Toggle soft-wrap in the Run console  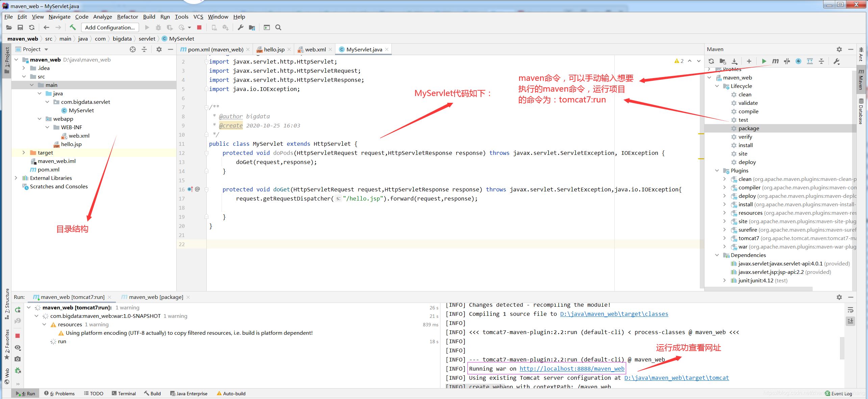[x=850, y=310]
